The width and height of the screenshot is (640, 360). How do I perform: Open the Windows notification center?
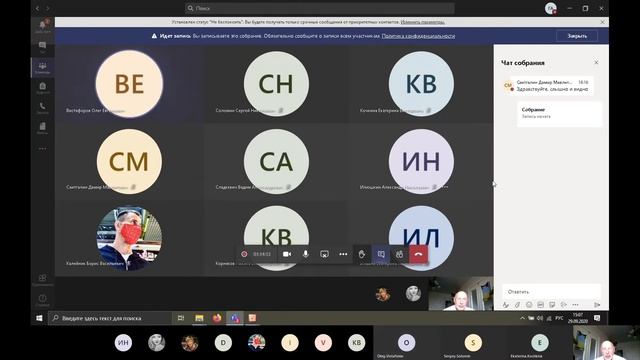[597, 318]
